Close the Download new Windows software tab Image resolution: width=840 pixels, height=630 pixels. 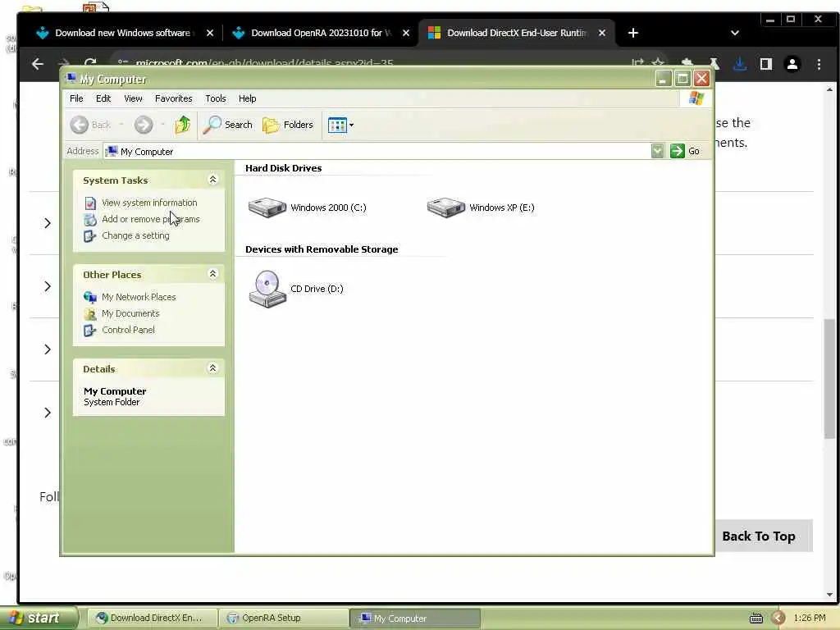pyautogui.click(x=210, y=33)
